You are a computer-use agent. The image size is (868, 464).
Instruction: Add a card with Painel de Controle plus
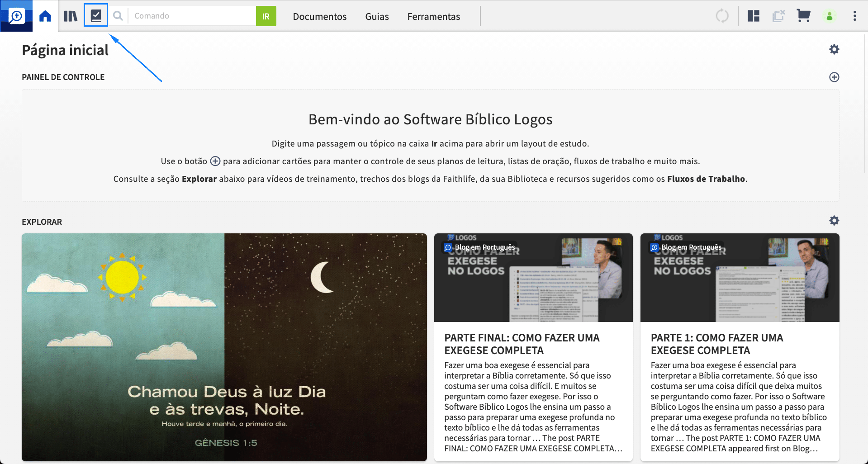[834, 77]
